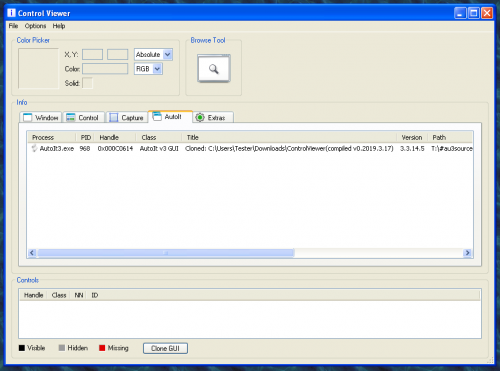Click the Capture tab icon
Image resolution: width=500 pixels, height=371 pixels.
(x=114, y=117)
